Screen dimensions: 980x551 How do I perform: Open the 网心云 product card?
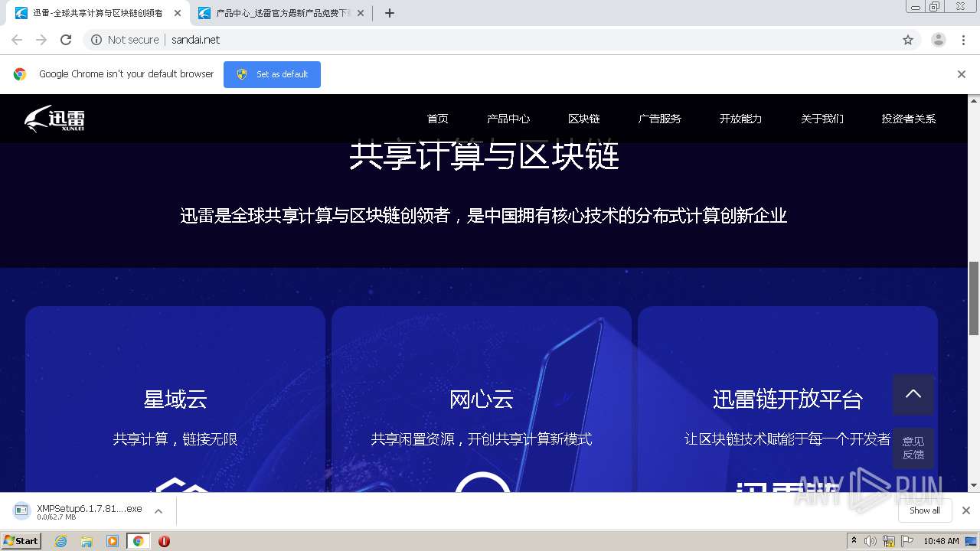click(482, 399)
